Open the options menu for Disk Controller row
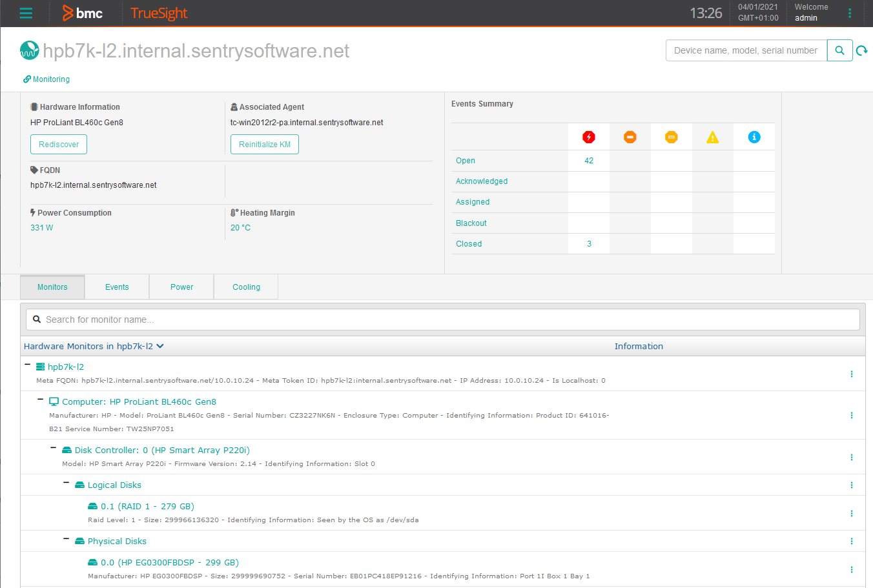This screenshot has height=588, width=873. [x=851, y=456]
